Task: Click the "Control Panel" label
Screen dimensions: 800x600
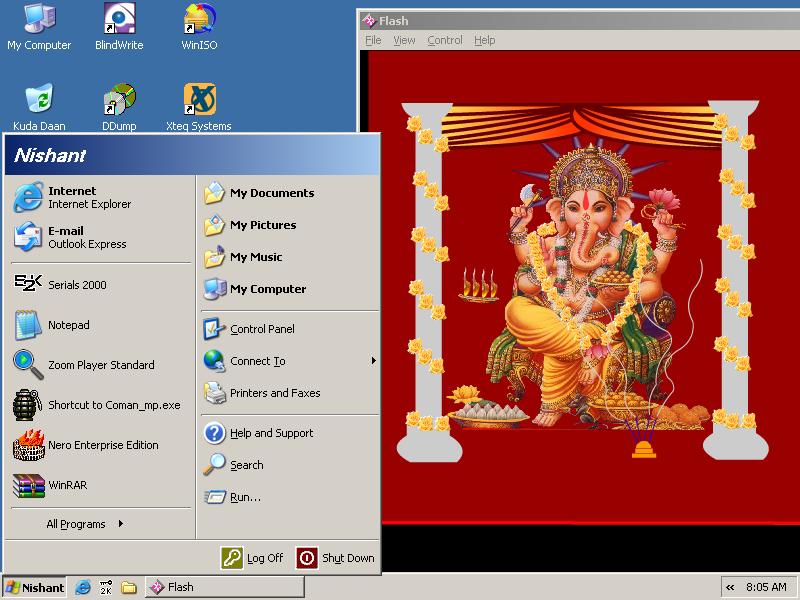Action: click(262, 329)
